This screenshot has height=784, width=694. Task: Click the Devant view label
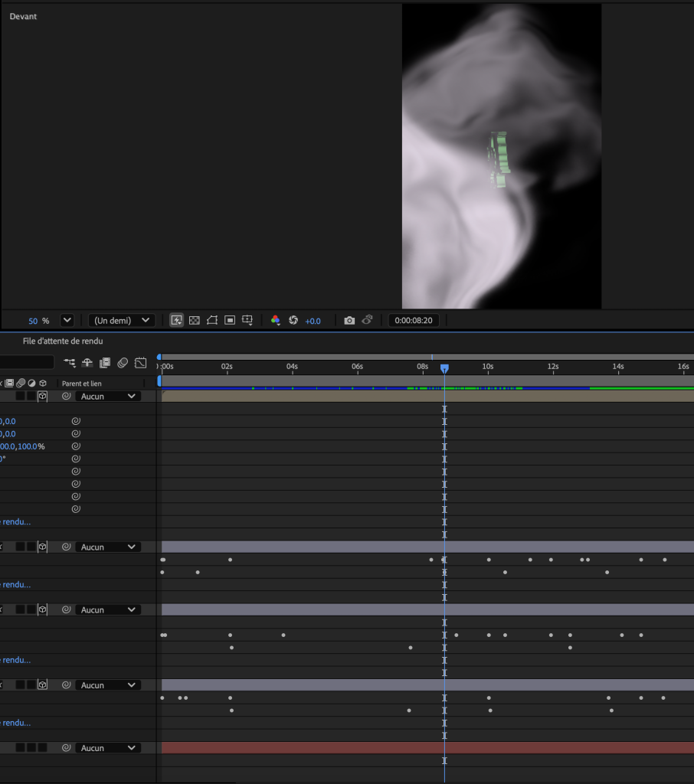pos(23,16)
